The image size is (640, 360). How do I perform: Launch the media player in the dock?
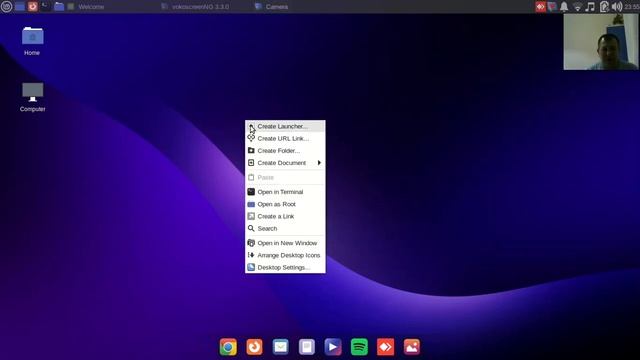click(333, 347)
